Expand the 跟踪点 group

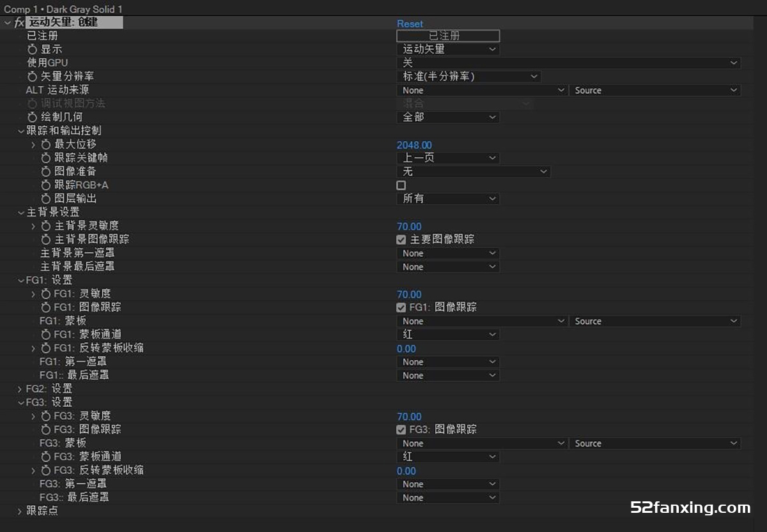click(20, 511)
